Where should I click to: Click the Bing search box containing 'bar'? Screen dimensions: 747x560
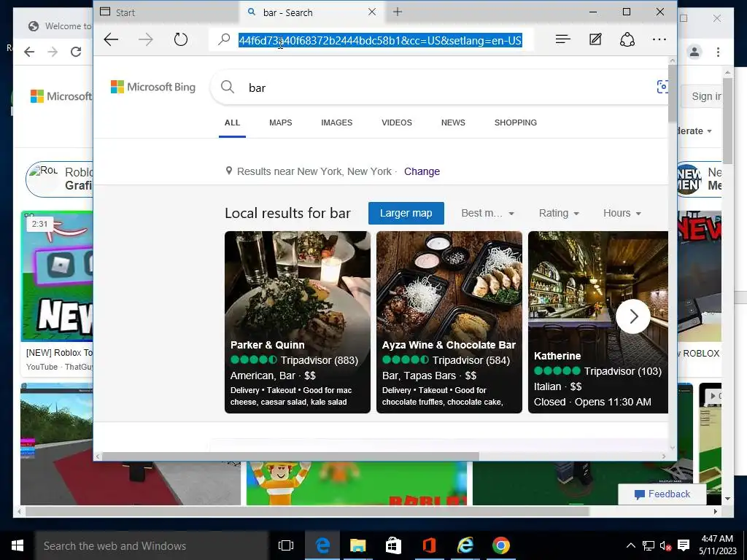coord(438,87)
